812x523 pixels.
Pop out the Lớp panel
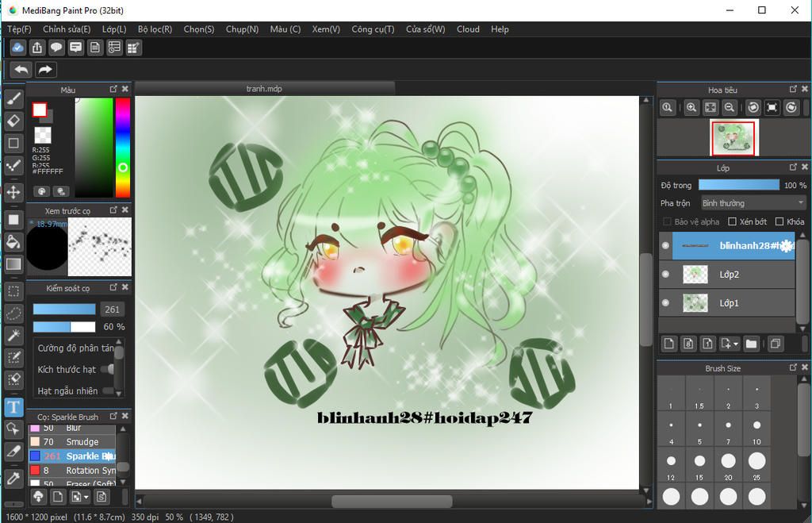click(x=793, y=167)
